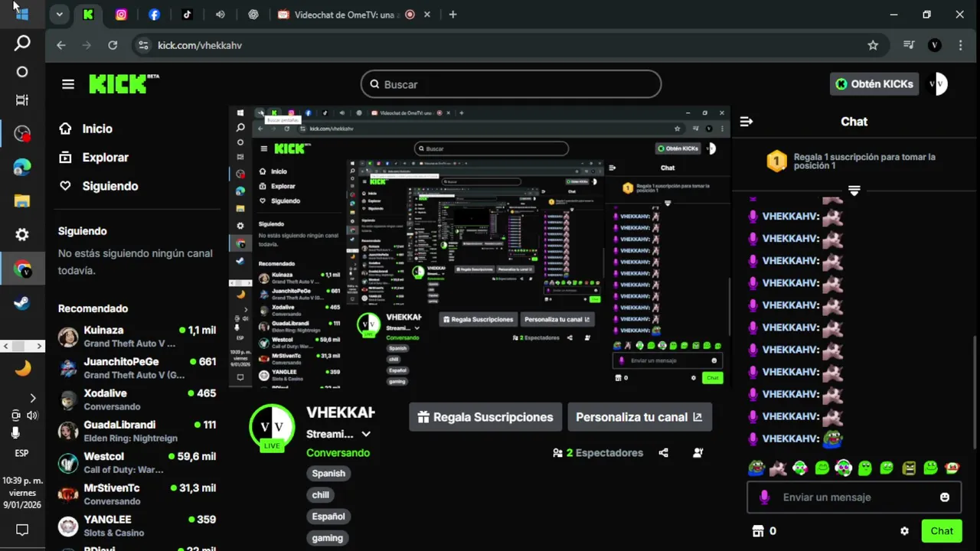Viewport: 980px width, 551px height.
Task: Open recommended channel Xodalive
Action: pos(137,399)
